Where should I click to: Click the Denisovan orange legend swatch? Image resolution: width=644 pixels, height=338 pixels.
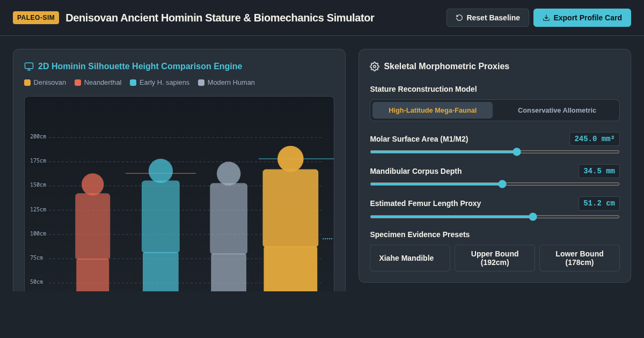point(27,83)
